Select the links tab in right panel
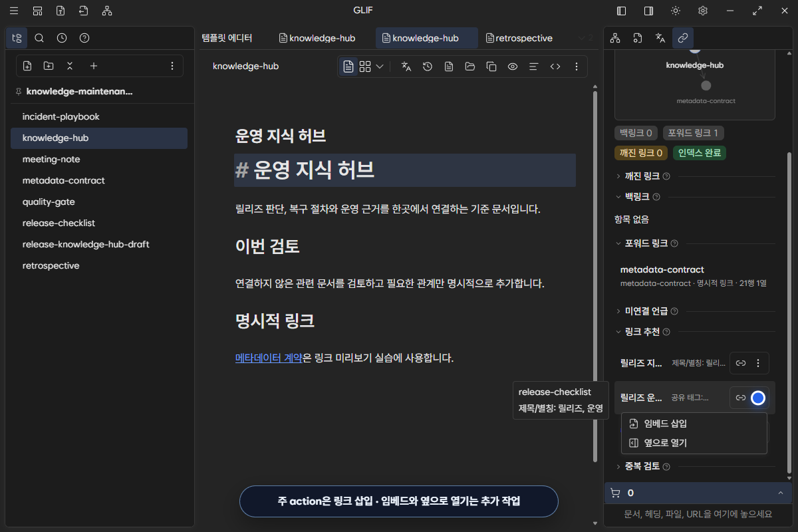This screenshot has width=798, height=532. [683, 38]
